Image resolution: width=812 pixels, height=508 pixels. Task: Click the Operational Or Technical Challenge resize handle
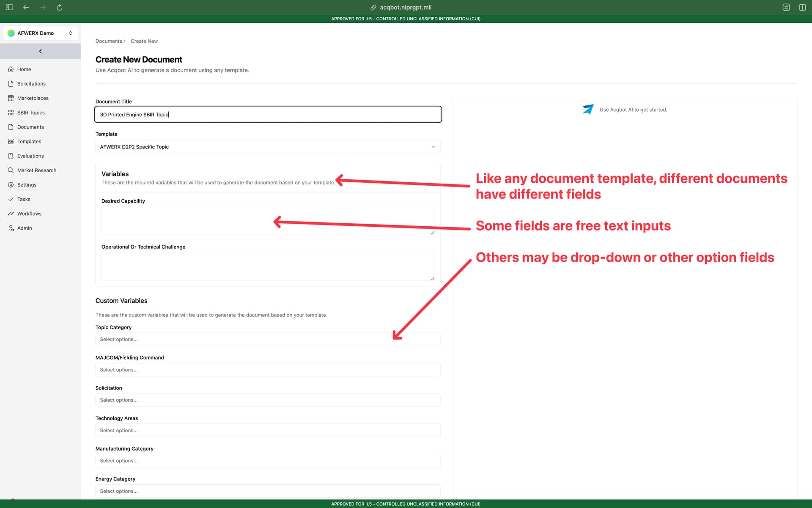[432, 278]
